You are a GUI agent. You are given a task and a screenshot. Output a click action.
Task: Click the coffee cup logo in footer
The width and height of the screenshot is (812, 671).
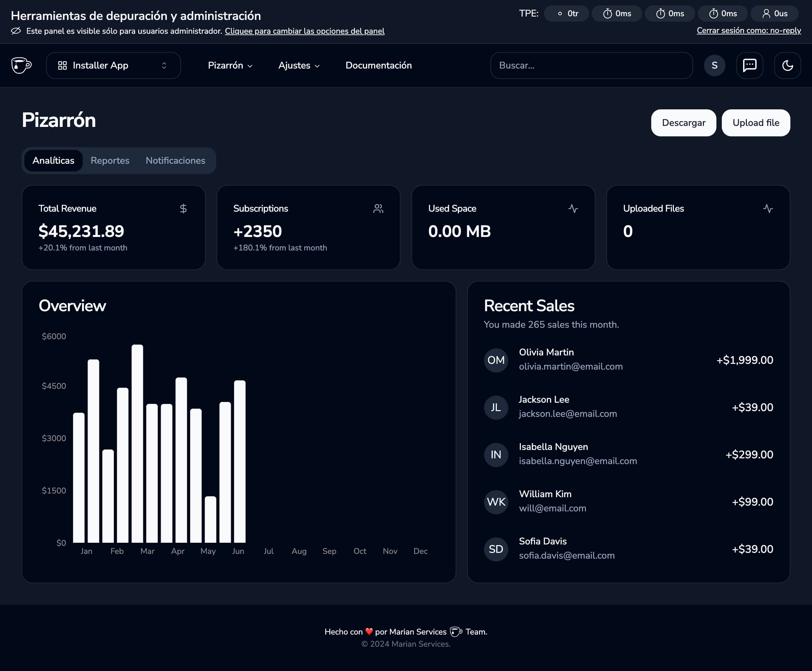[x=456, y=632]
